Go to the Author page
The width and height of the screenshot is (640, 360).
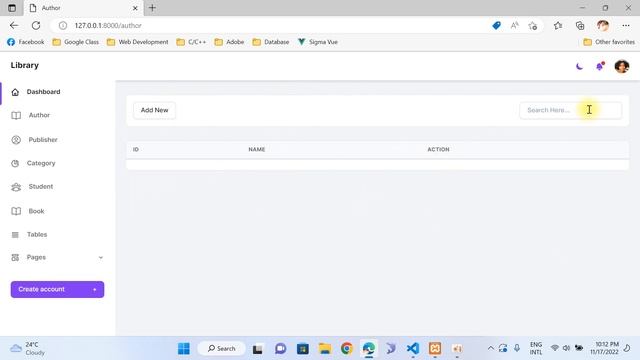point(39,115)
